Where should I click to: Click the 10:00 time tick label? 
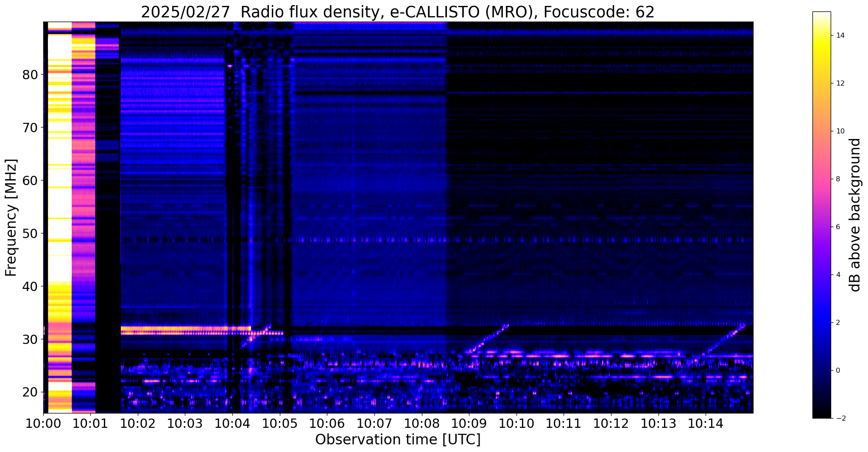(43, 424)
